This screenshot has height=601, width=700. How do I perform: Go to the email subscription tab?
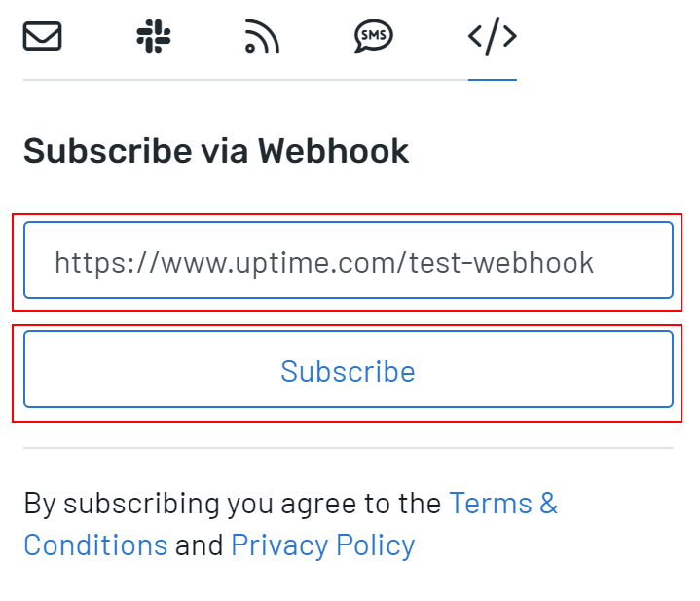42,37
